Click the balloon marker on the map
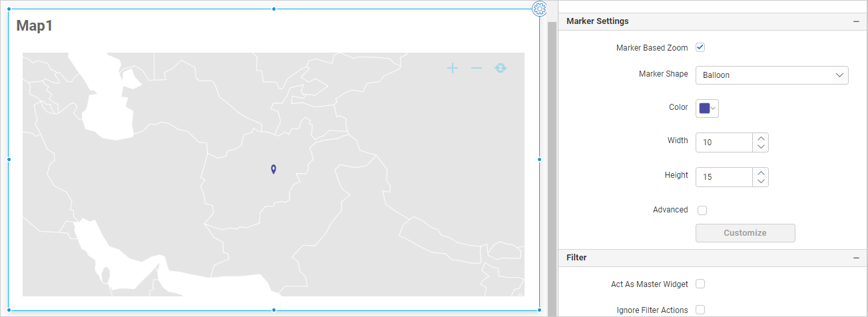The width and height of the screenshot is (868, 317). [x=274, y=169]
